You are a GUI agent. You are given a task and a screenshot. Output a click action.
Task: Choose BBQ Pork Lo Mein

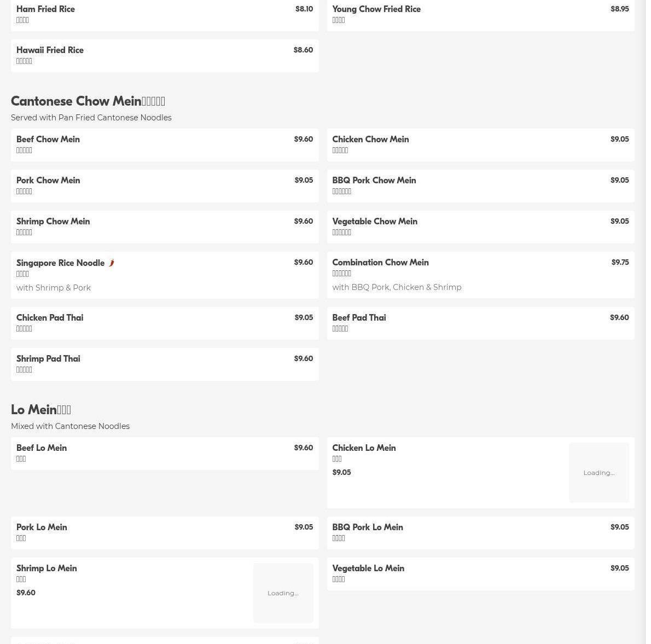click(481, 533)
